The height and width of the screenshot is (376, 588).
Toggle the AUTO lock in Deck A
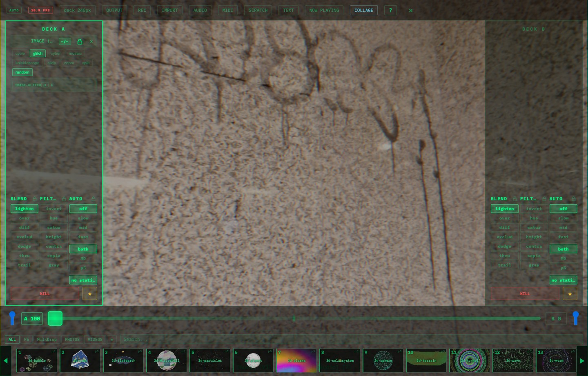click(94, 199)
